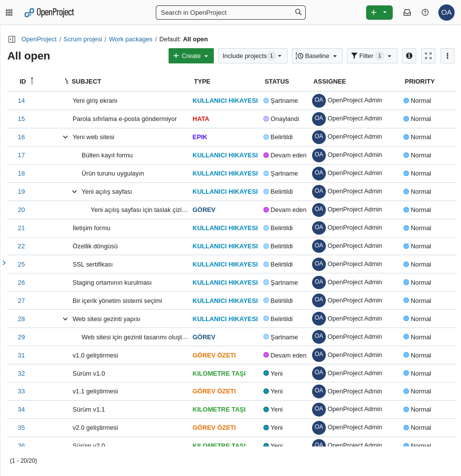Viewport: 461px width, 476px height.
Task: Open the Include projects dropdown
Action: tap(252, 56)
